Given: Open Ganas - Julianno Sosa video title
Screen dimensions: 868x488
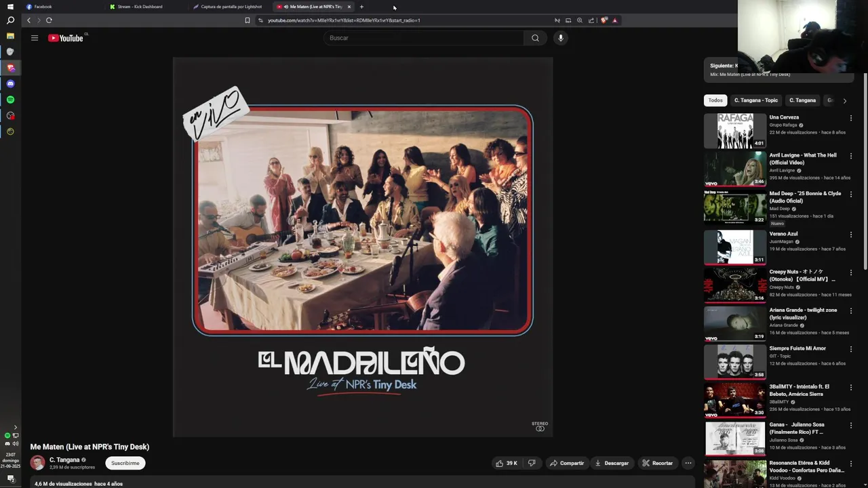Looking at the screenshot, I should tap(797, 428).
